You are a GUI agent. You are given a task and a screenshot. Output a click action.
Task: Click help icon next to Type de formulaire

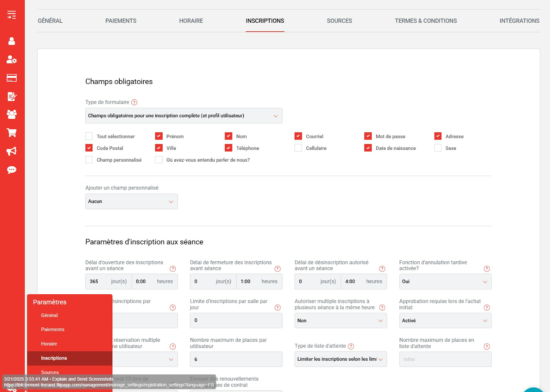point(134,102)
